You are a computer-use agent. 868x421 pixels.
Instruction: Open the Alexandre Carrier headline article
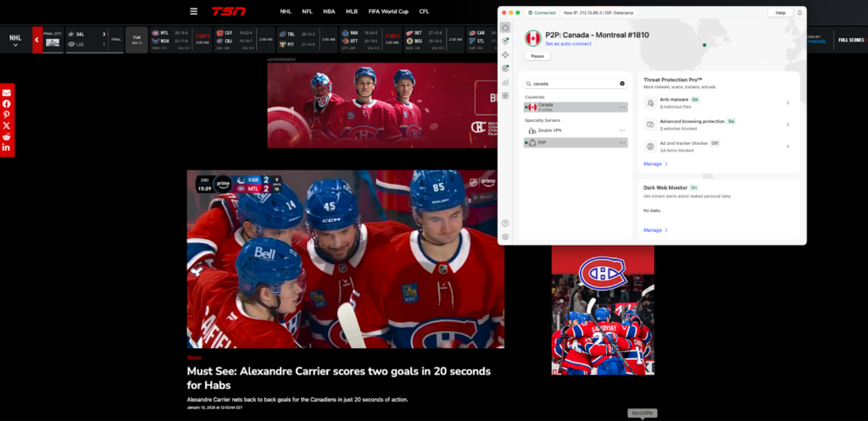[x=338, y=379]
